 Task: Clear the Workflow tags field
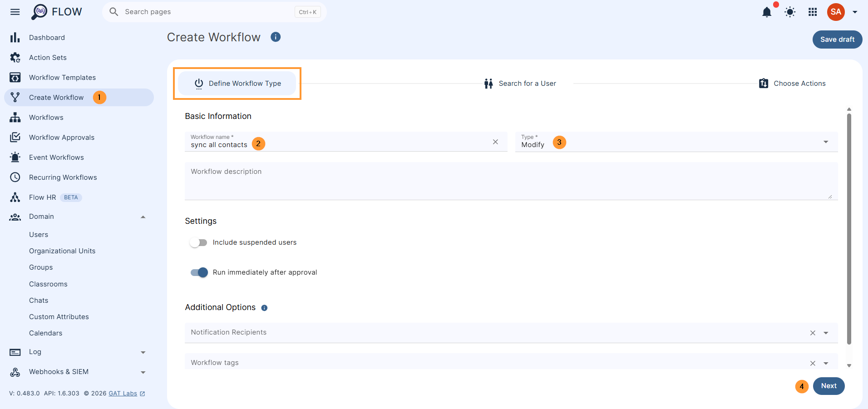pos(813,364)
